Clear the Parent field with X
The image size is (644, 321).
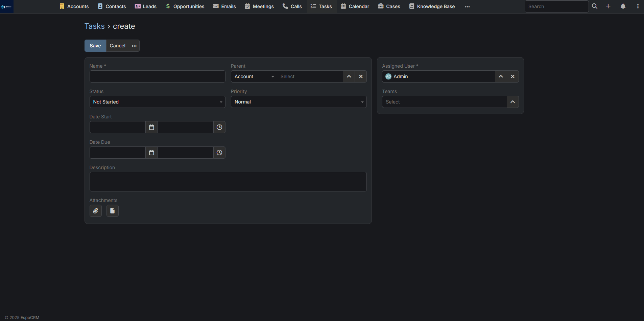pos(361,76)
